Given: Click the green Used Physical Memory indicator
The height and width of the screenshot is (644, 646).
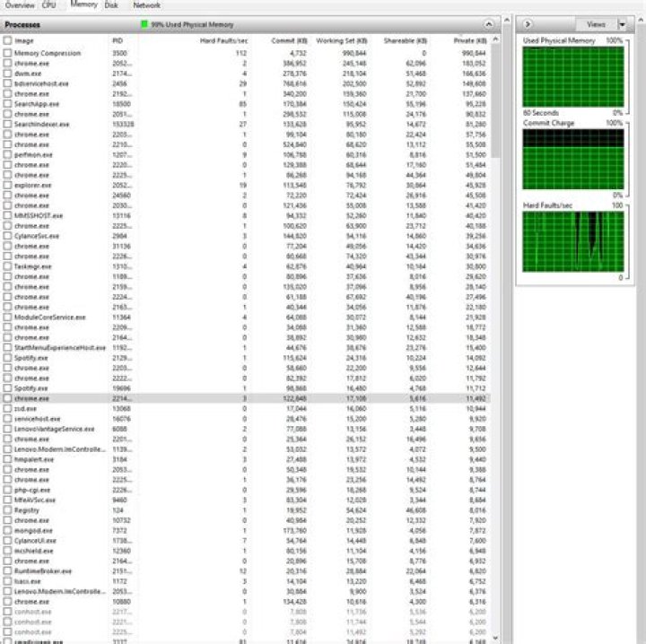Looking at the screenshot, I should [144, 24].
